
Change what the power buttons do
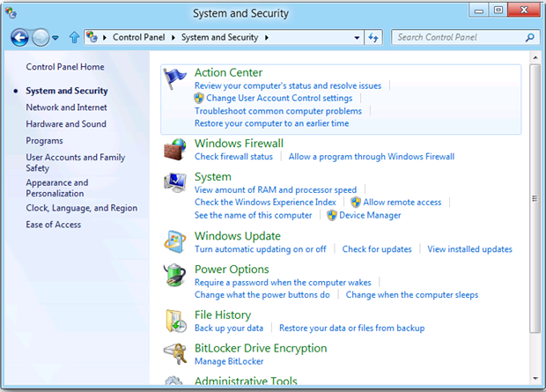[262, 295]
